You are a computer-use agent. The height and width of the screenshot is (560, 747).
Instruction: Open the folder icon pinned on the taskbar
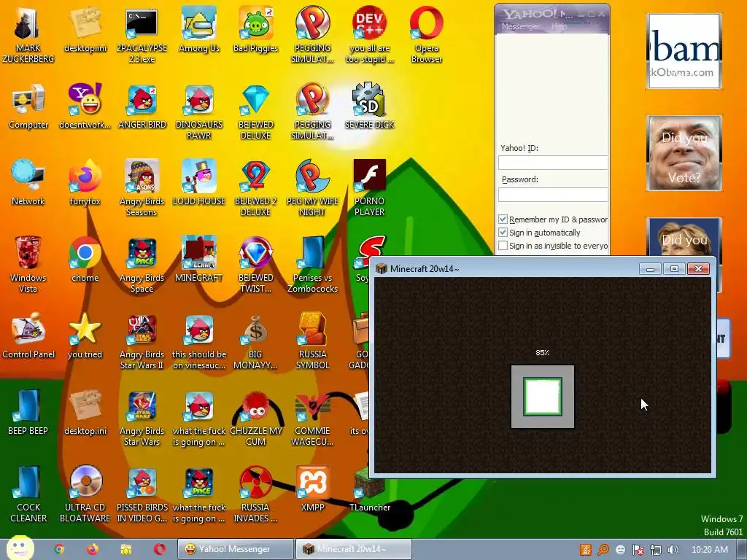pyautogui.click(x=125, y=549)
